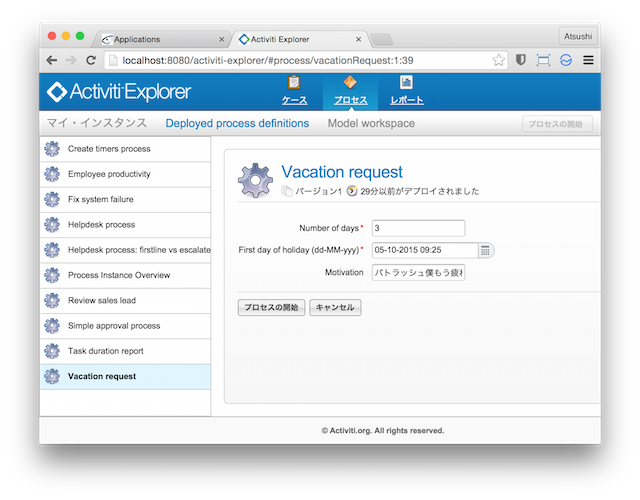640x500 pixels.
Task: Choose Task duration report from list
Action: [x=105, y=351]
